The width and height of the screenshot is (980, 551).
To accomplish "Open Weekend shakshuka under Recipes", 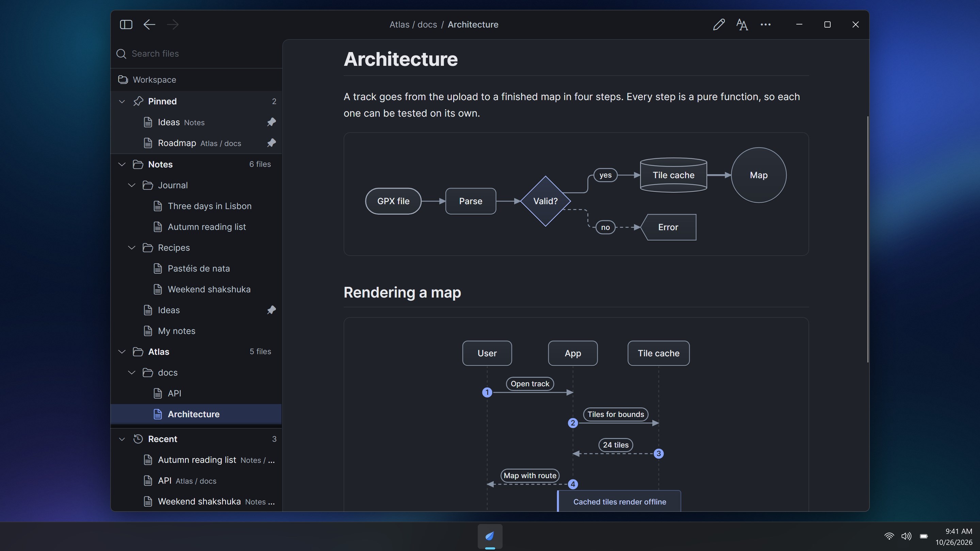I will pos(196,289).
